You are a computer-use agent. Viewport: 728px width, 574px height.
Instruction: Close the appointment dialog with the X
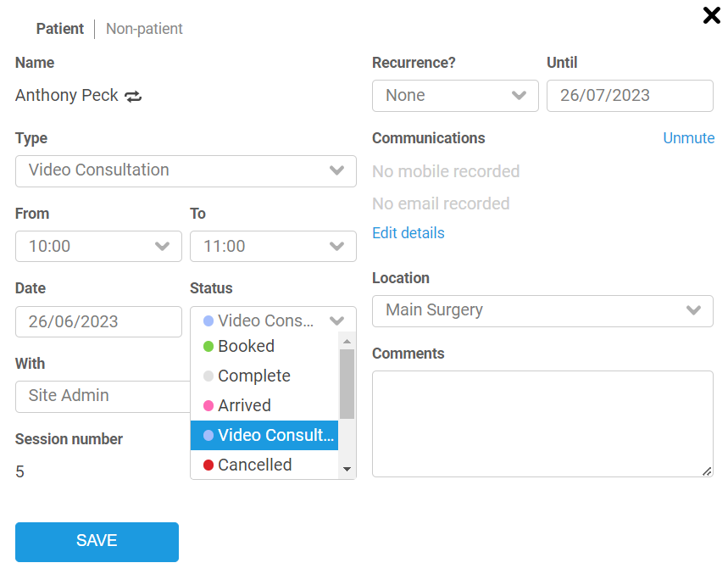tap(711, 15)
